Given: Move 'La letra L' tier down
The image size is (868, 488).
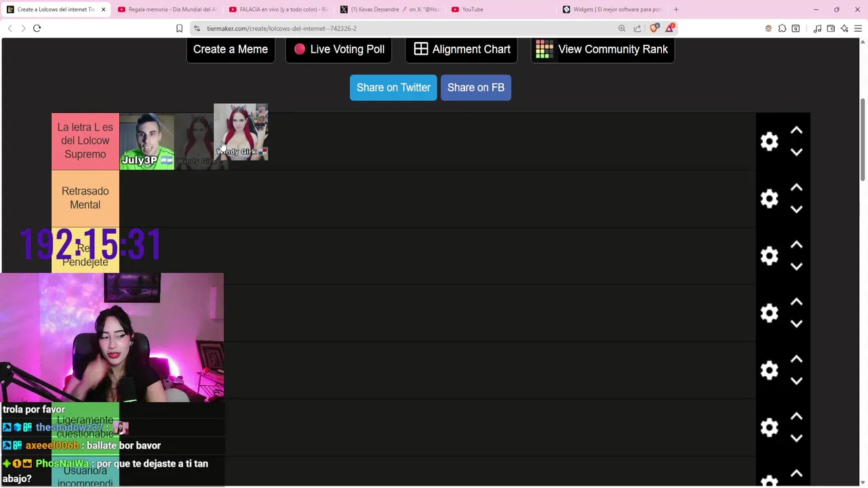Looking at the screenshot, I should coord(796,152).
